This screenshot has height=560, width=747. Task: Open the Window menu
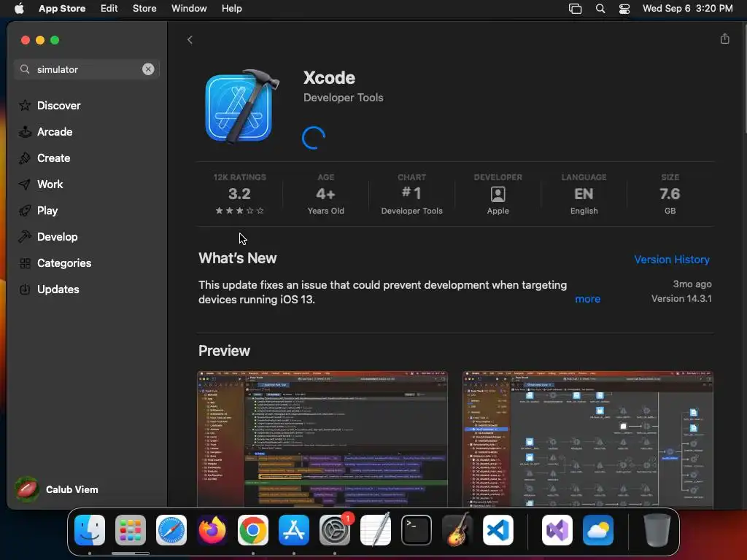pos(189,9)
